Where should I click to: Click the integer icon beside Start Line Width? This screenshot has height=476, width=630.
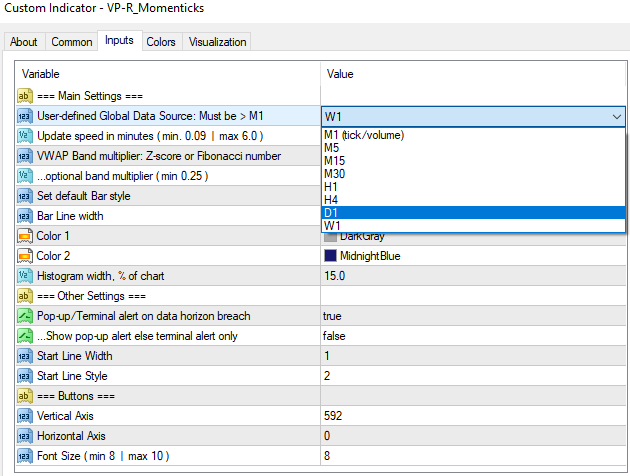point(26,356)
